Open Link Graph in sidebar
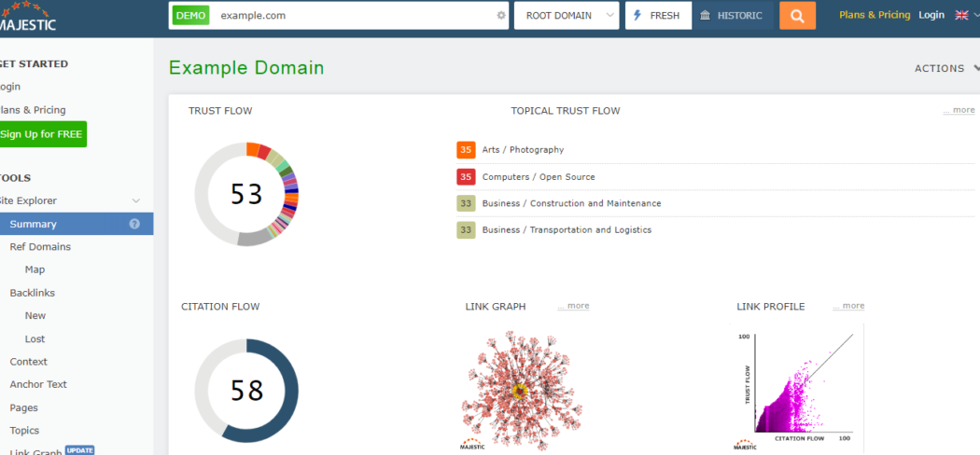980x455 pixels. coord(35,452)
